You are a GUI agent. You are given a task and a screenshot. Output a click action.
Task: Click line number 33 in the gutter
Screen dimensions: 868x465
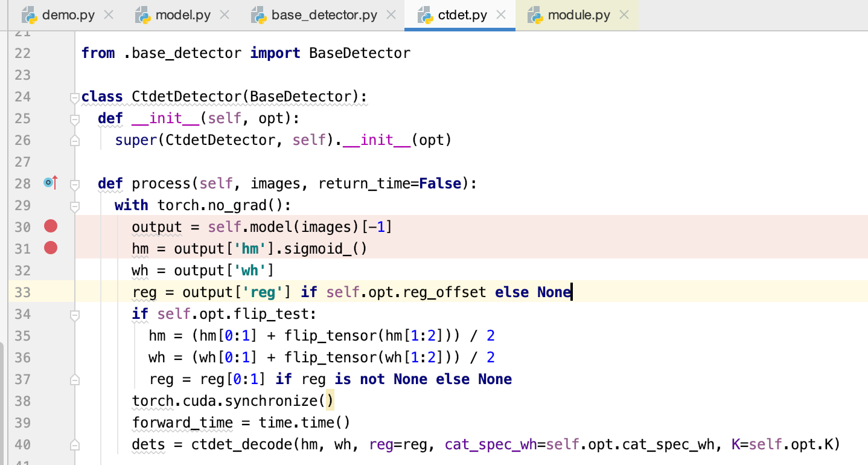[x=22, y=292]
